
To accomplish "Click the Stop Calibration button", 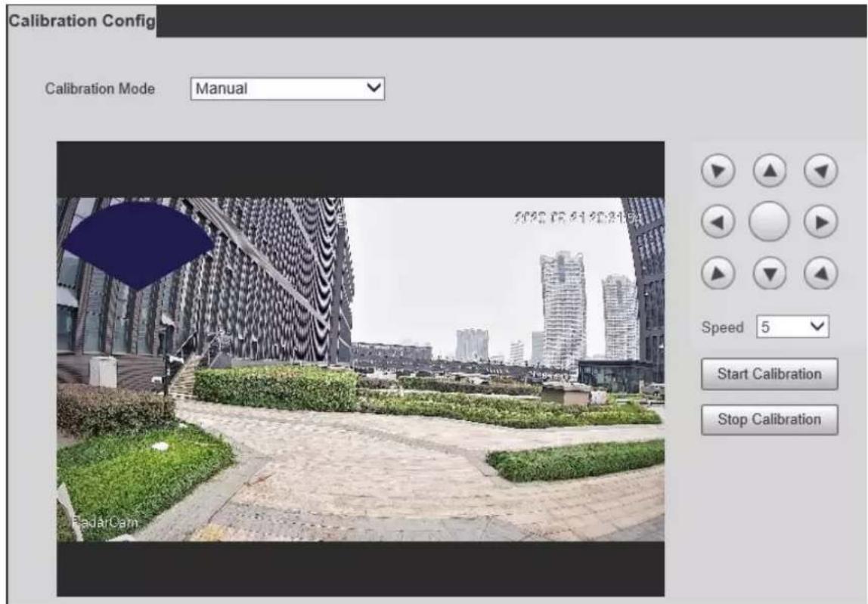I will (x=770, y=420).
